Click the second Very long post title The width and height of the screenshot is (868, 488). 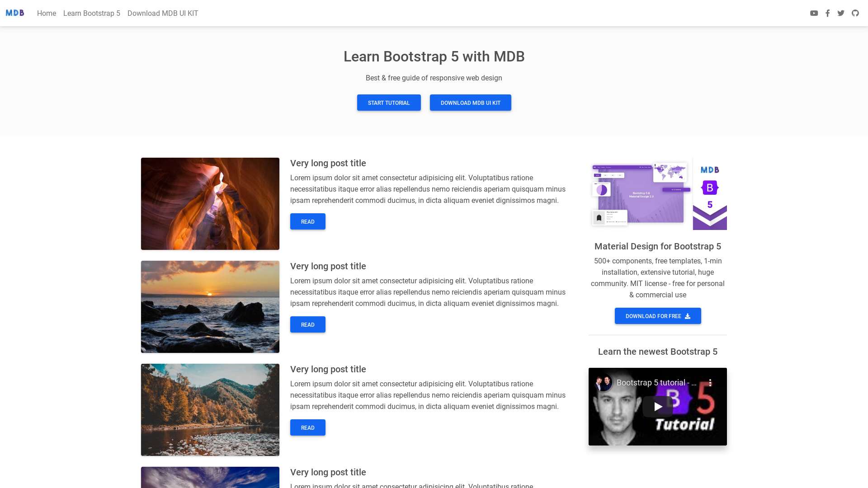pyautogui.click(x=328, y=266)
